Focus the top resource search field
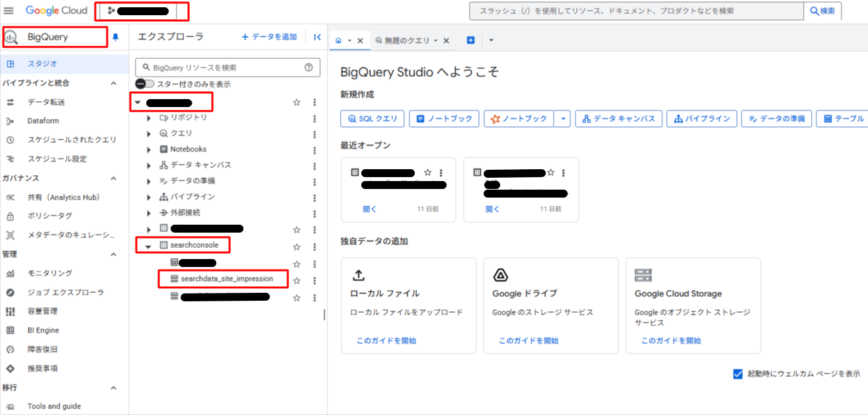Image resolution: width=868 pixels, height=415 pixels. click(x=636, y=11)
